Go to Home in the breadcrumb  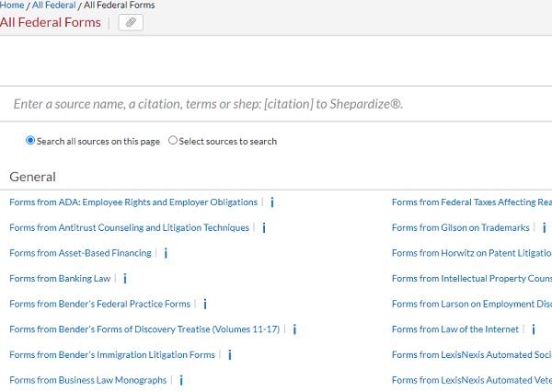click(12, 6)
